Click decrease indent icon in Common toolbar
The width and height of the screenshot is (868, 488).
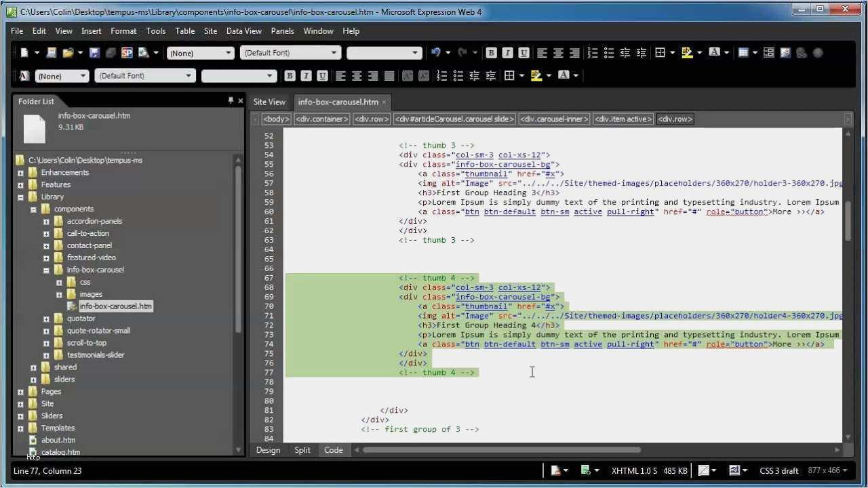(x=625, y=53)
